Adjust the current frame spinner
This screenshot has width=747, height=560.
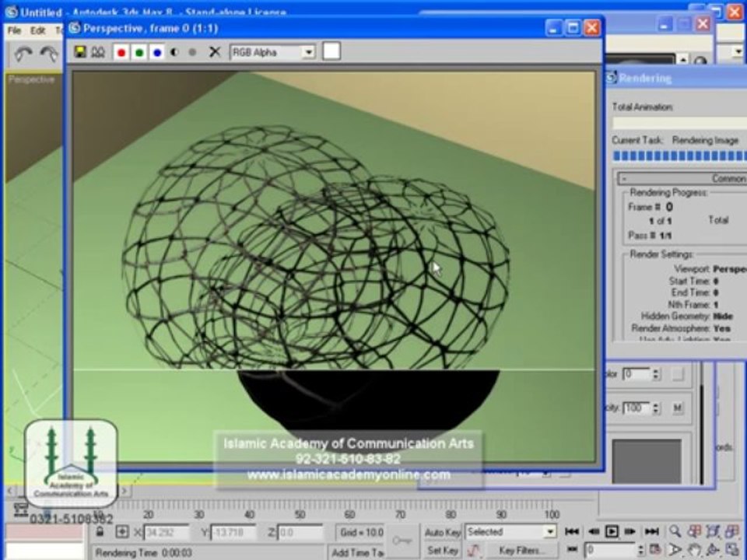641,551
